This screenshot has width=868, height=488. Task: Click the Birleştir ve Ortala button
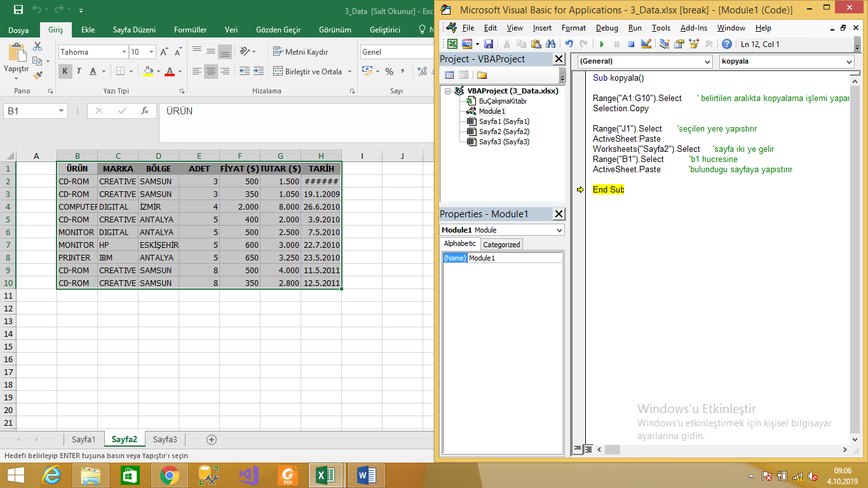tap(309, 72)
